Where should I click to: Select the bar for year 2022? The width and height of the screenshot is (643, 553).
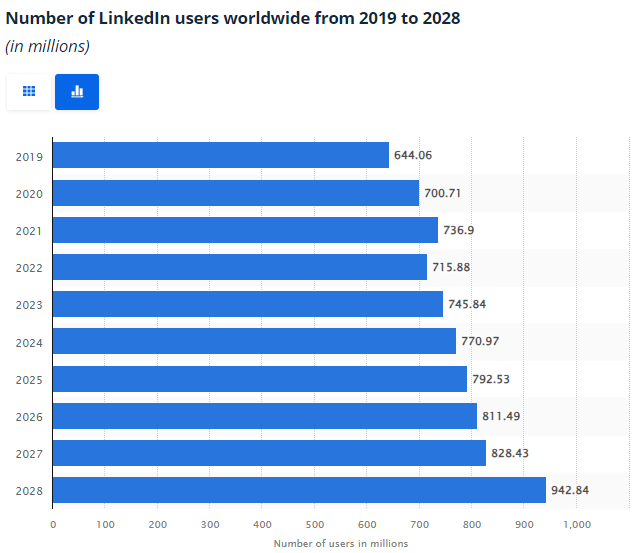[x=240, y=267]
